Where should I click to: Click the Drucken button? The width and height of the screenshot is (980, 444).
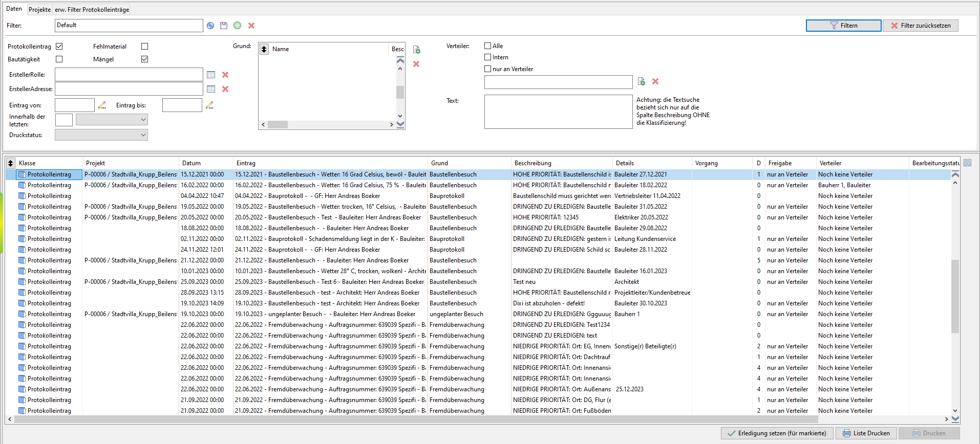pyautogui.click(x=929, y=433)
